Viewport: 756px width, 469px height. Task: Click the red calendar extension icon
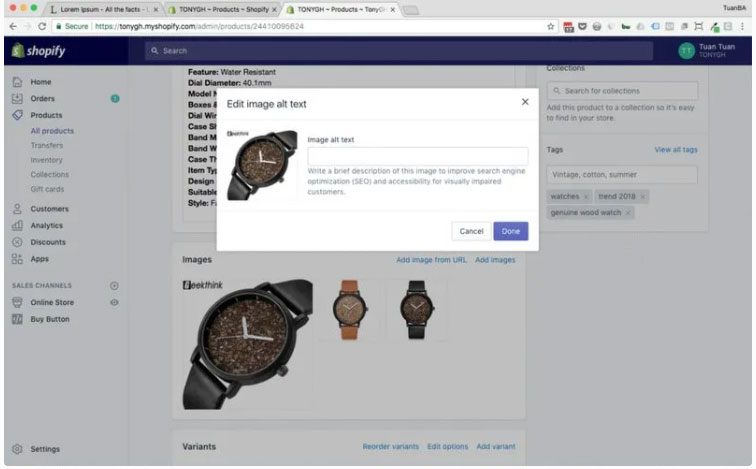point(568,27)
